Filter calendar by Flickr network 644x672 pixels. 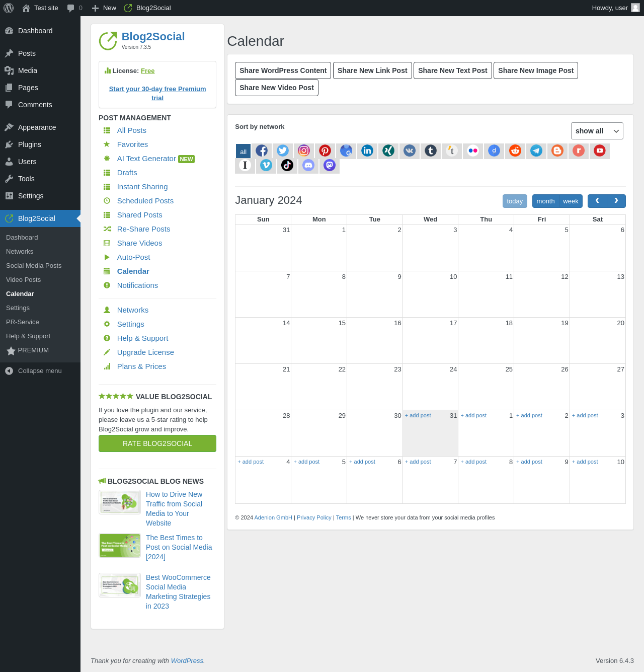(473, 151)
